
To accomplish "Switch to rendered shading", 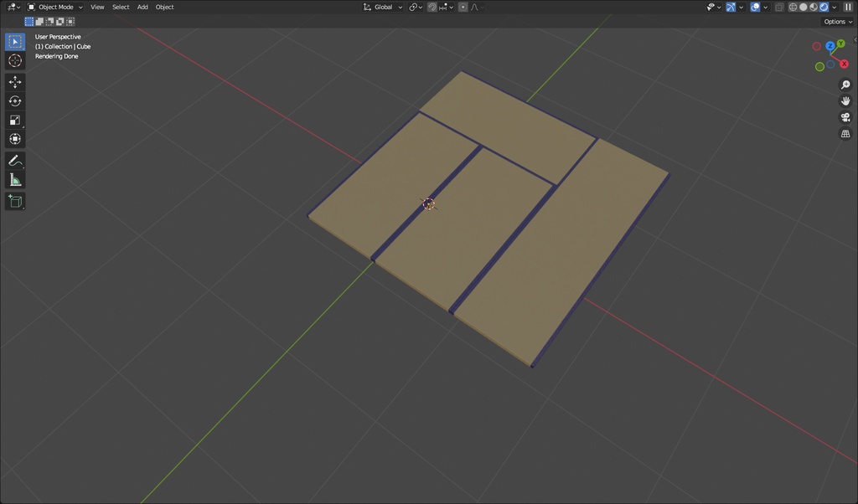I will pyautogui.click(x=824, y=7).
